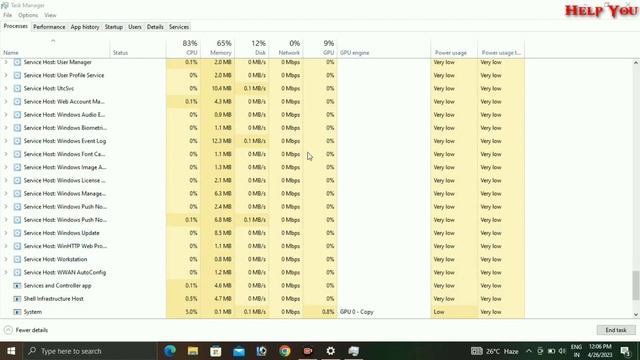Switch to the Services tab

pos(179,27)
